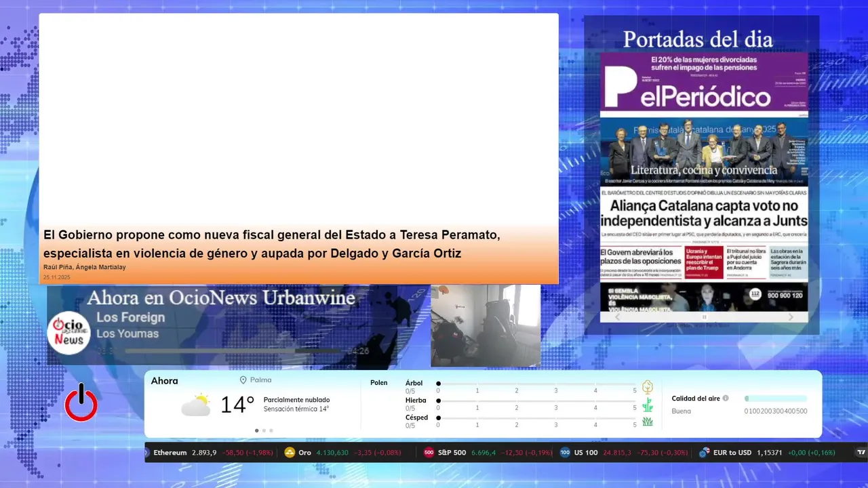The width and height of the screenshot is (868, 488).
Task: Open Ethereum quote in the ticker
Action: [x=210, y=453]
